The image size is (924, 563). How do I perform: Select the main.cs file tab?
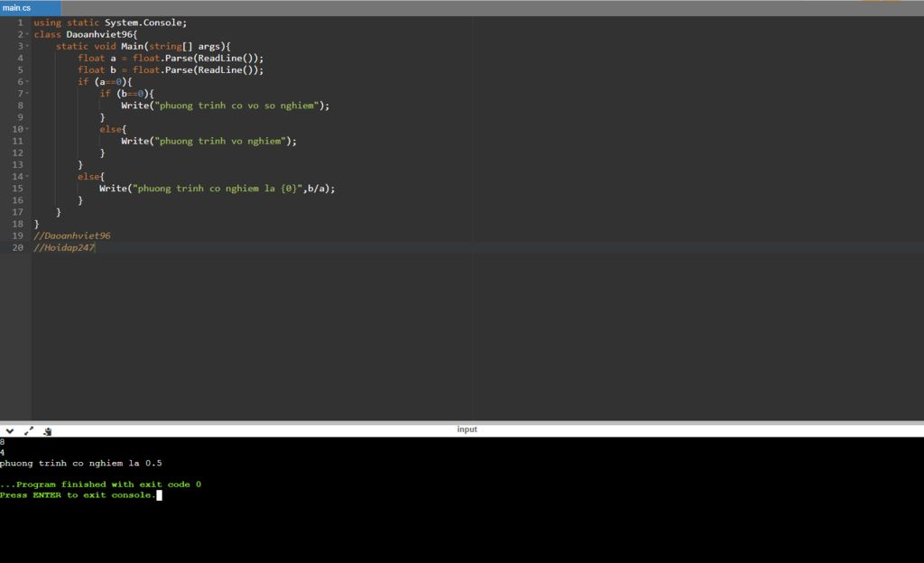click(30, 8)
